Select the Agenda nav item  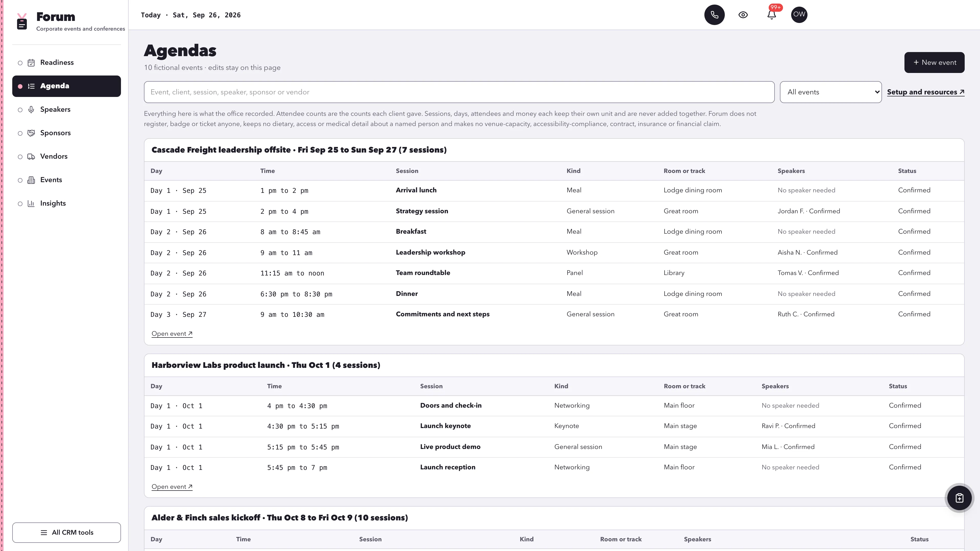click(67, 86)
